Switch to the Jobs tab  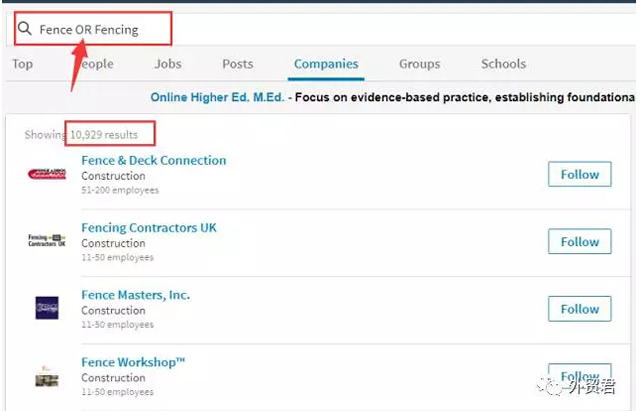point(168,64)
